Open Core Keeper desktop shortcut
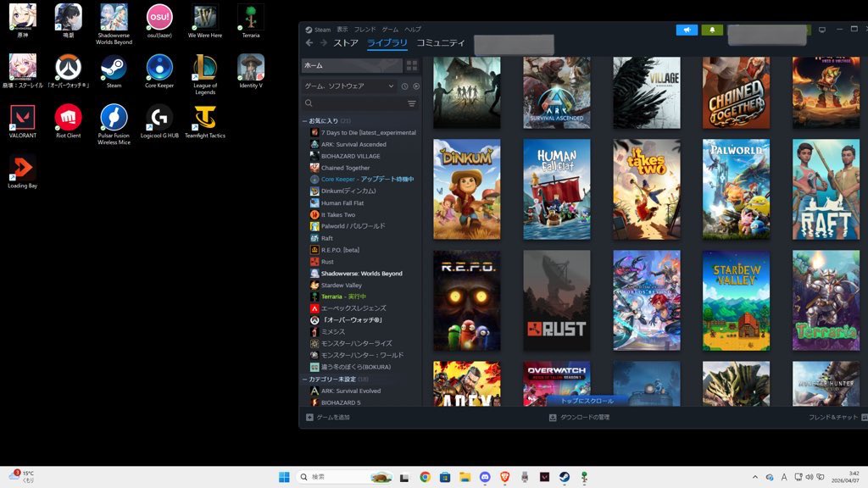 [159, 71]
